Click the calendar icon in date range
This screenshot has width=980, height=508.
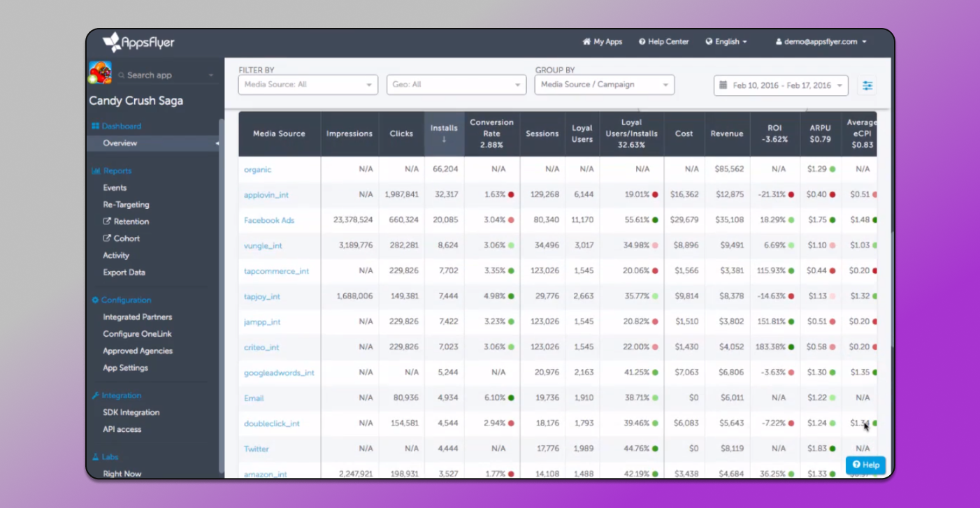tap(723, 85)
